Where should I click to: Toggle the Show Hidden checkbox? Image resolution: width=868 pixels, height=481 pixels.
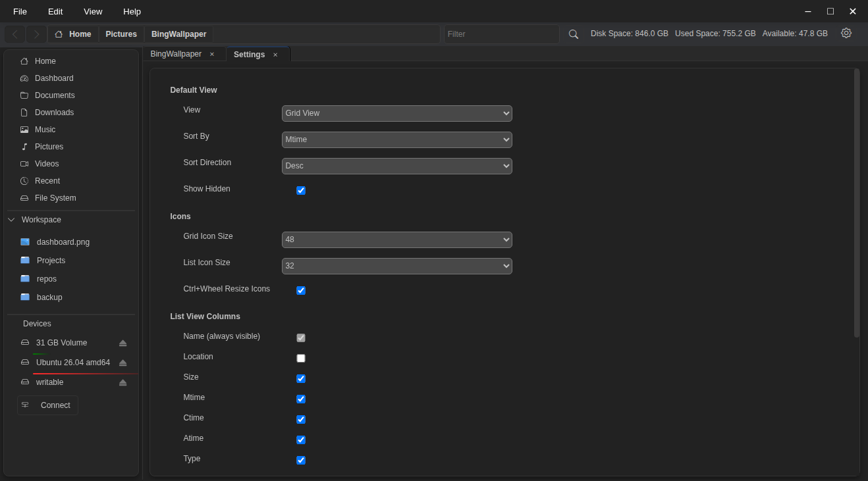[x=301, y=190]
